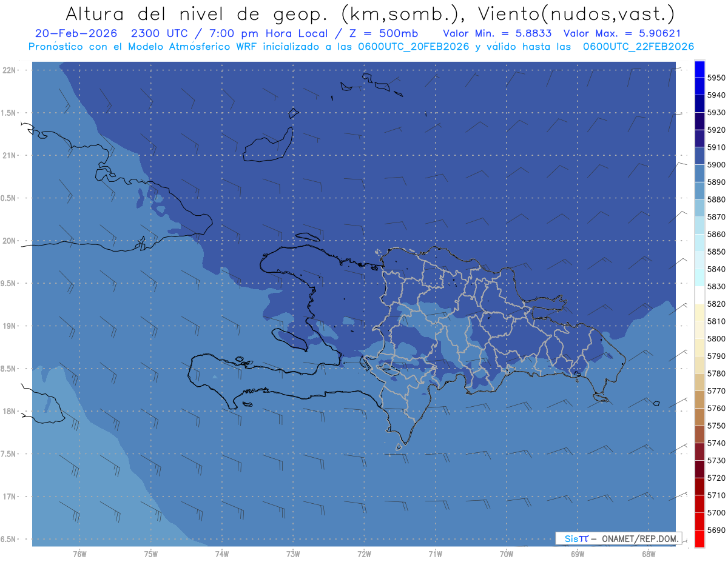This screenshot has width=728, height=562.
Task: Click the '5870' color scale label
Action: click(x=716, y=217)
